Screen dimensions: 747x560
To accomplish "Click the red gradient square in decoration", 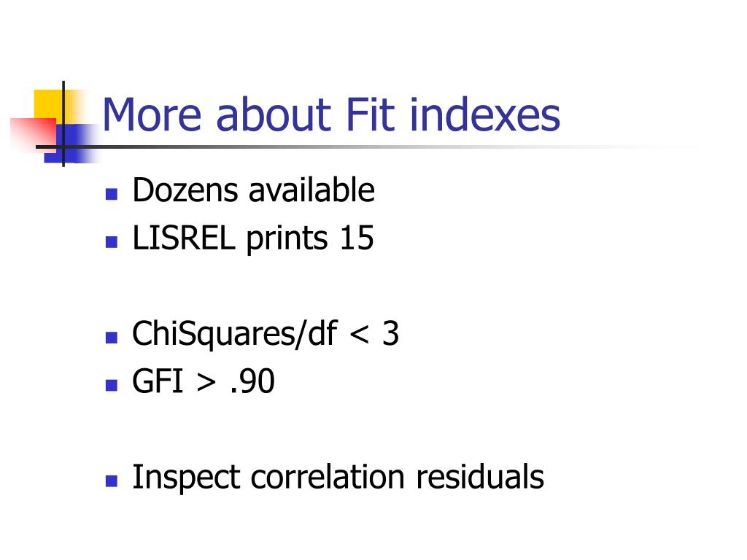I will [33, 135].
